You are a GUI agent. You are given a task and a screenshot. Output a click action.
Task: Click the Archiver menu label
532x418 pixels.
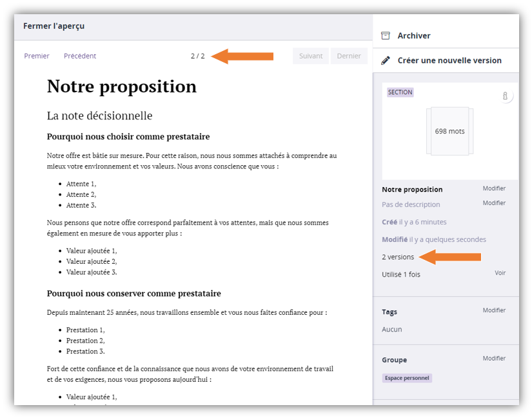[x=414, y=35]
